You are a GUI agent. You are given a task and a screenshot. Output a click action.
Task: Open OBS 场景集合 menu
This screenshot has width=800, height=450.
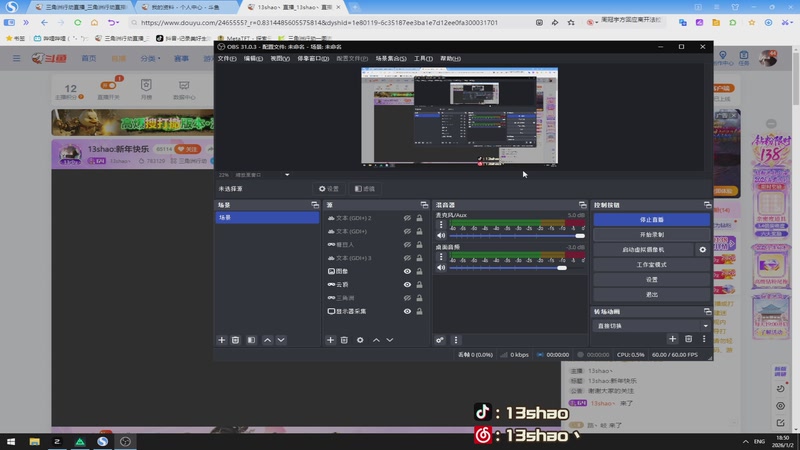coord(391,59)
